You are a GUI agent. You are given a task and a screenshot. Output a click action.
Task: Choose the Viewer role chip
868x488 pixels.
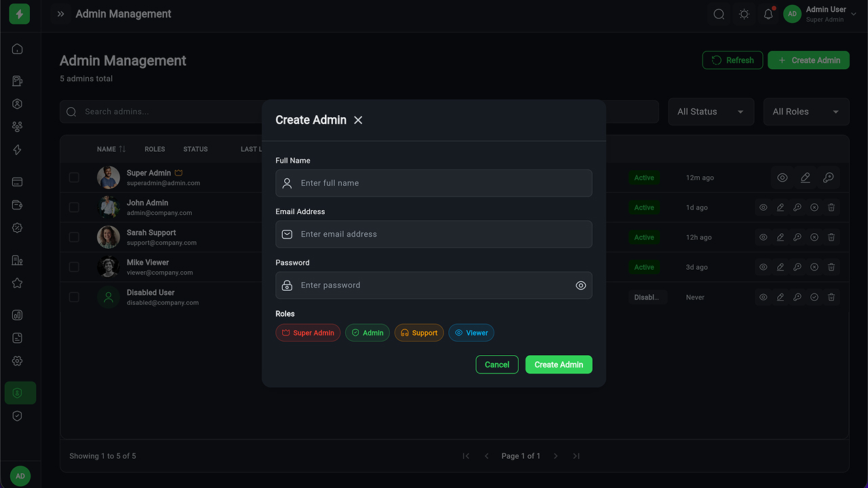point(471,333)
